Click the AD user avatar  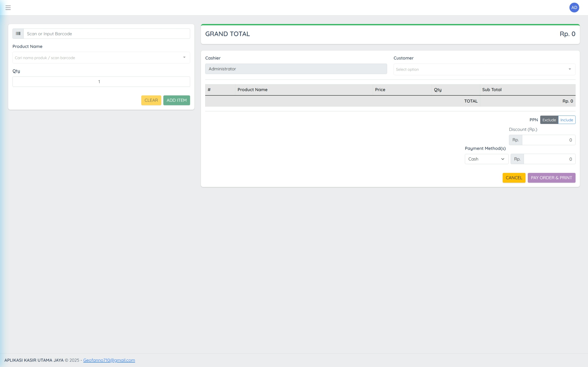point(574,8)
